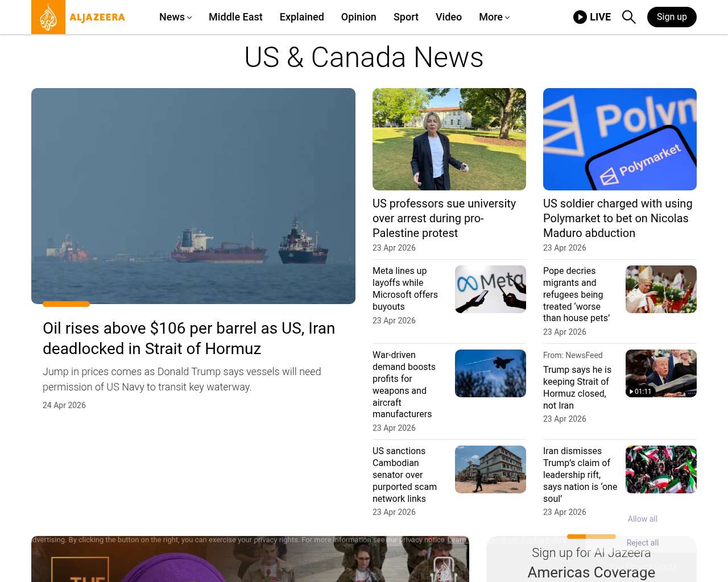Click the 'US & Canada News' heading
This screenshot has width=728, height=582.
click(x=364, y=57)
